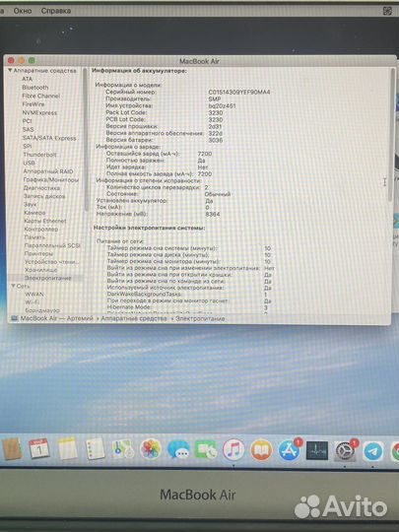Select Аппаратный RAID in the sidebar
Screen dimensions: 399x532
(x=48, y=171)
